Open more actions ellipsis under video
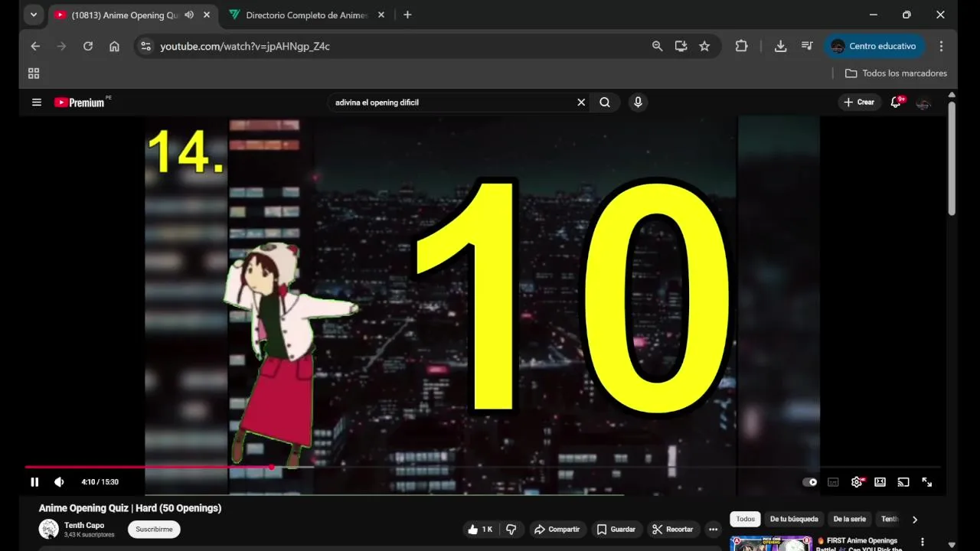This screenshot has height=551, width=980. [713, 529]
